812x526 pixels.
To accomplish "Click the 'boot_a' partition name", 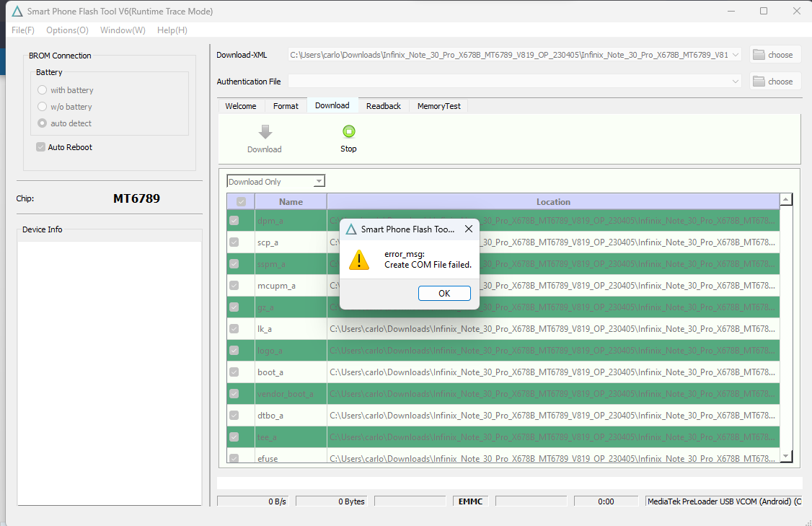I will click(270, 372).
